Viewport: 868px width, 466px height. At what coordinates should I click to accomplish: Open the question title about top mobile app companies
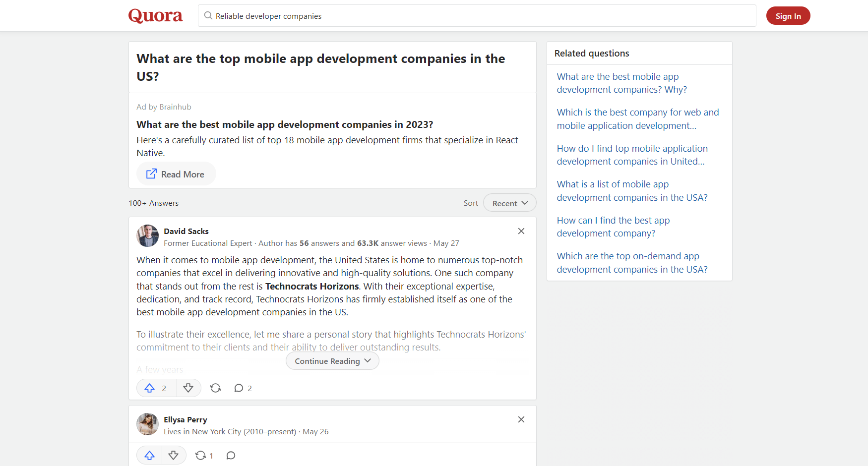click(x=320, y=67)
